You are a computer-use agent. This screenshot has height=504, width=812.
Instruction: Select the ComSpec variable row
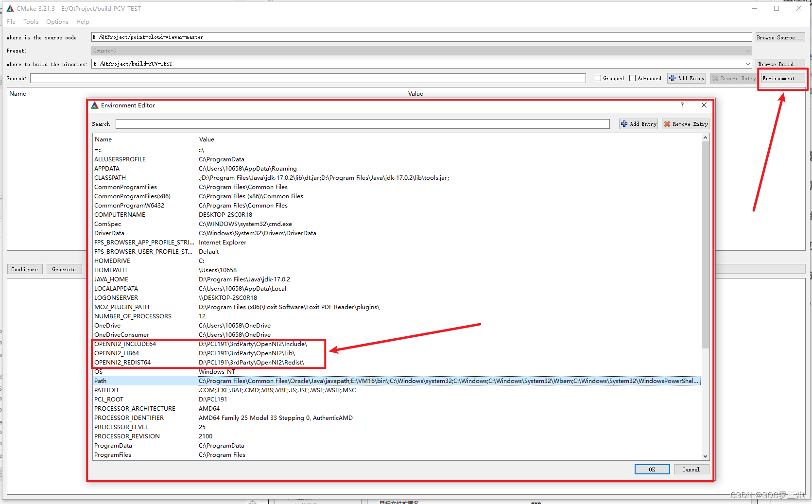pyautogui.click(x=397, y=224)
